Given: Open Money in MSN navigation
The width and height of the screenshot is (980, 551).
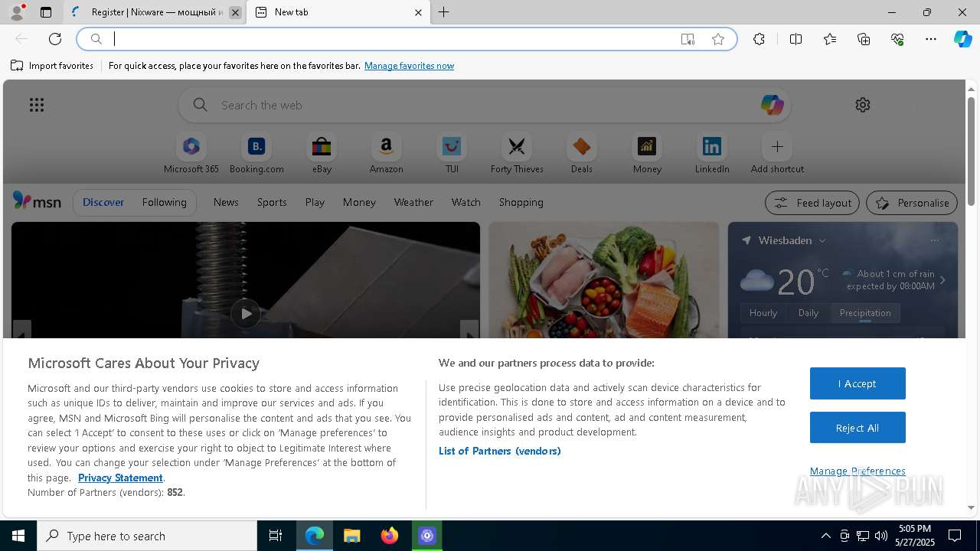Looking at the screenshot, I should [359, 202].
